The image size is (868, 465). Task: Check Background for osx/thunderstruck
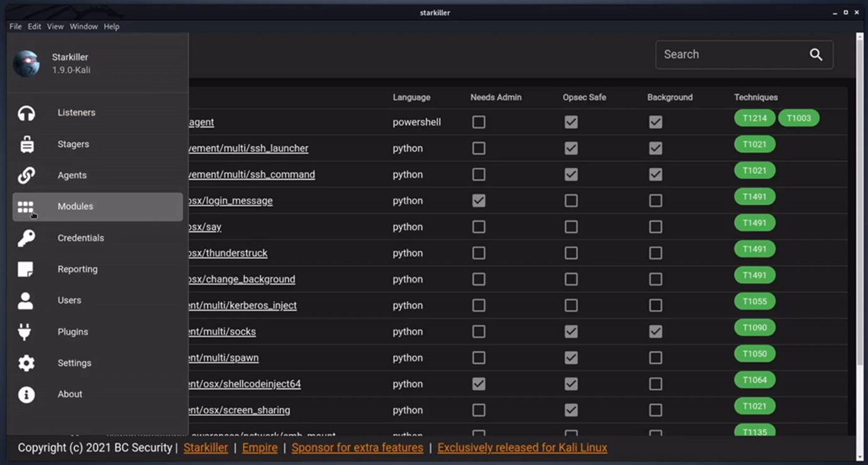[x=655, y=253]
